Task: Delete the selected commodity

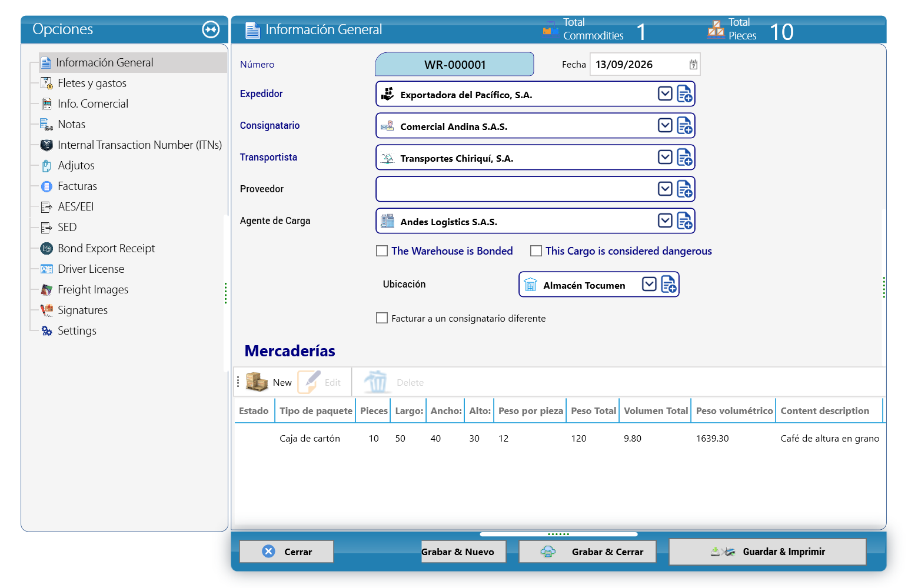Action: 394,382
